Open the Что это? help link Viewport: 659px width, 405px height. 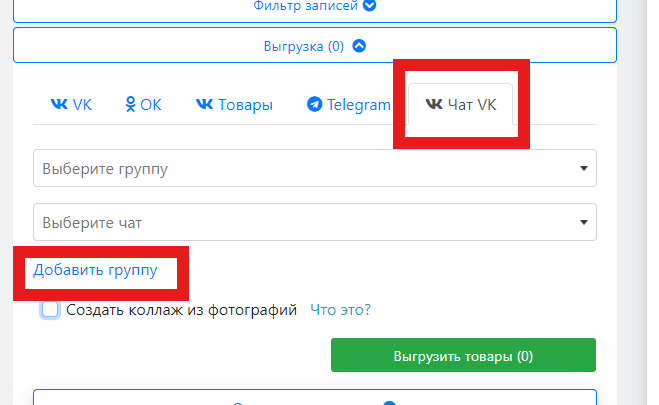340,310
